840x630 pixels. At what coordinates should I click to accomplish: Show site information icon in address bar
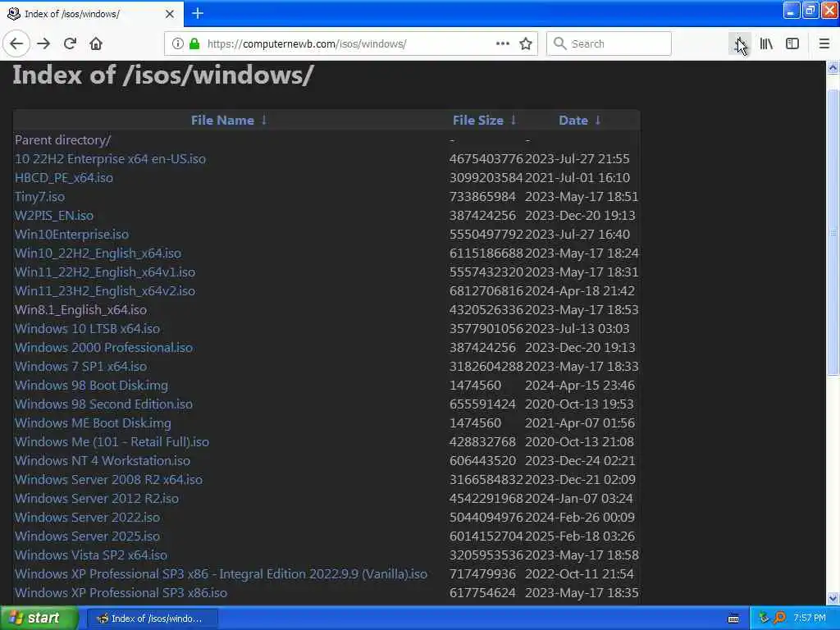pos(178,43)
